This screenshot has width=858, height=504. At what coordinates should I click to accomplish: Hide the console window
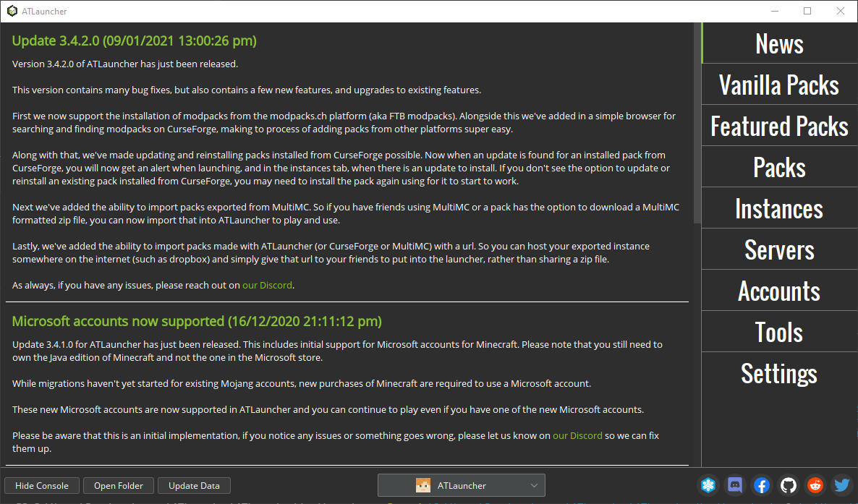click(x=41, y=485)
